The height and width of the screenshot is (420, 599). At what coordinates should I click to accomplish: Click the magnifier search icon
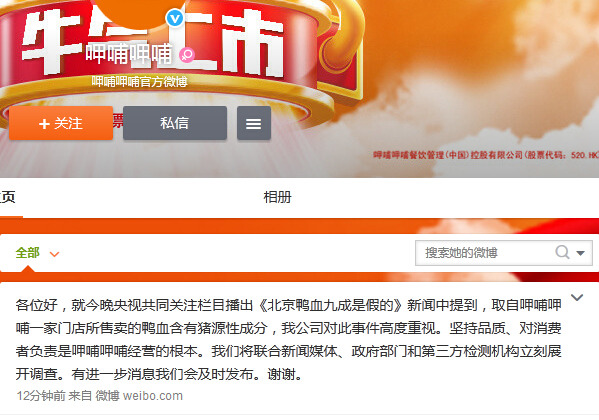coord(562,253)
